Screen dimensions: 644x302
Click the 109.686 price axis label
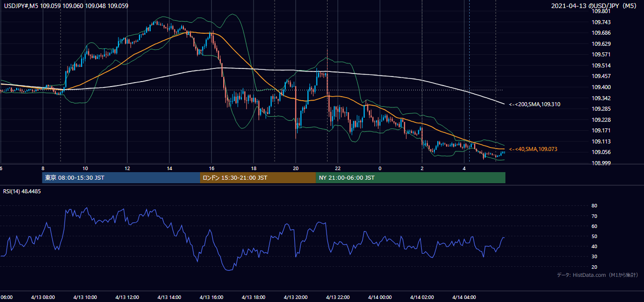601,33
